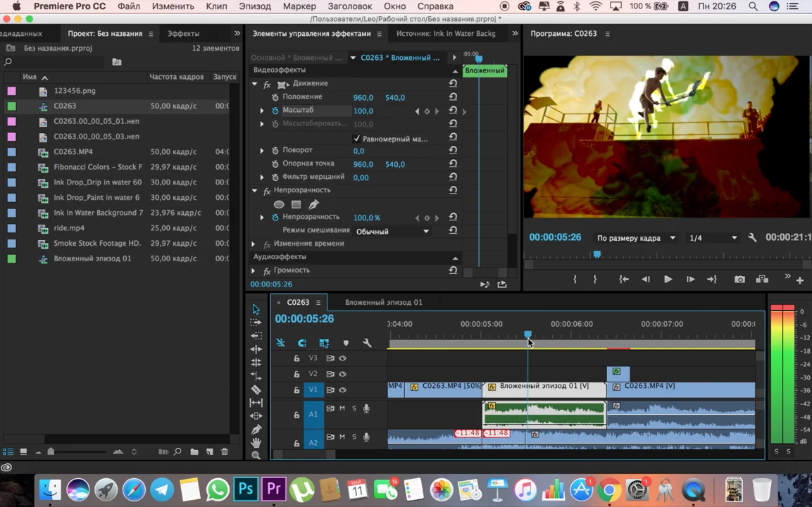Image resolution: width=812 pixels, height=507 pixels.
Task: Toggle animation stopwatch for Opacity value
Action: 275,218
